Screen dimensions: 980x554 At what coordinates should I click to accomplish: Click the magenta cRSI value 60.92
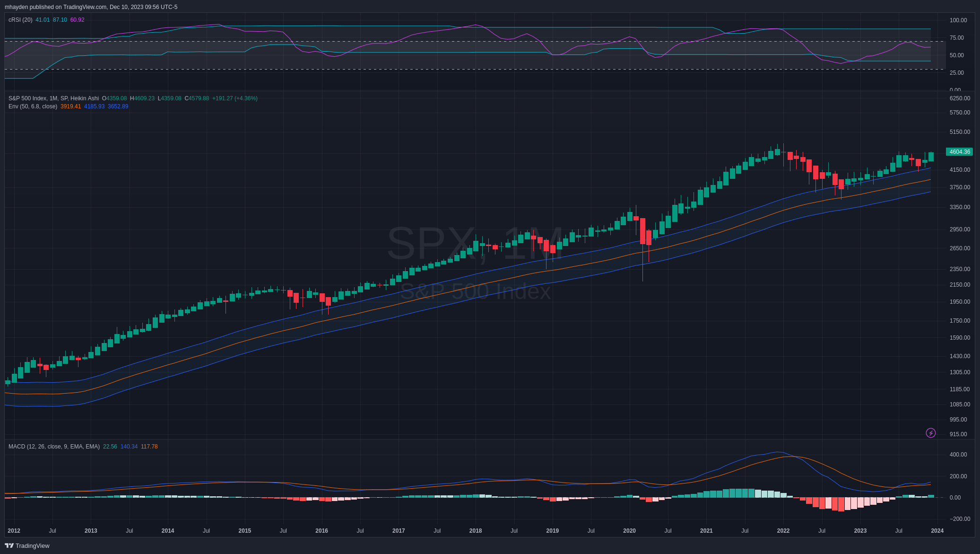click(78, 20)
